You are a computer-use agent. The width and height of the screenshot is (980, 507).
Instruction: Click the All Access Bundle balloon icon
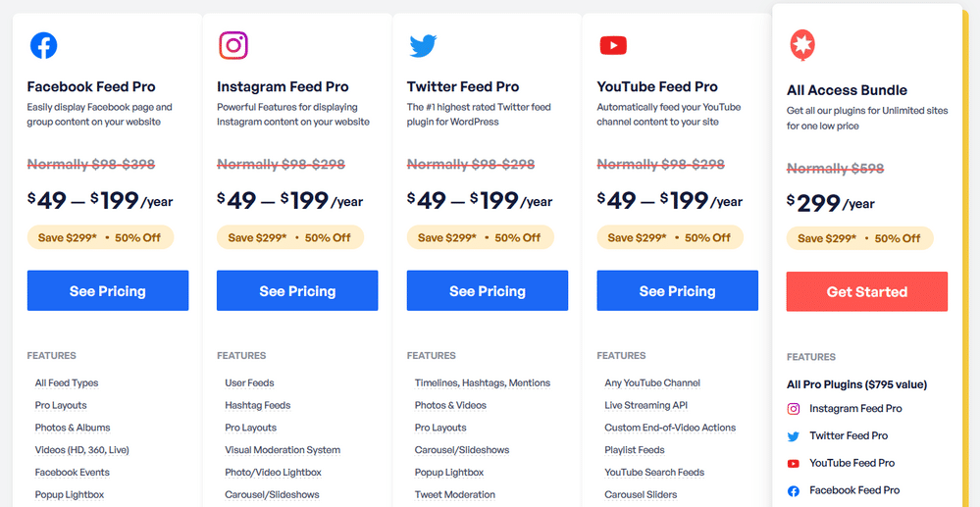802,46
